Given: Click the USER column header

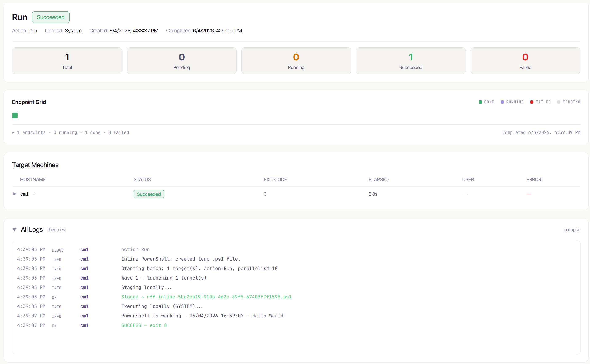Looking at the screenshot, I should [468, 180].
